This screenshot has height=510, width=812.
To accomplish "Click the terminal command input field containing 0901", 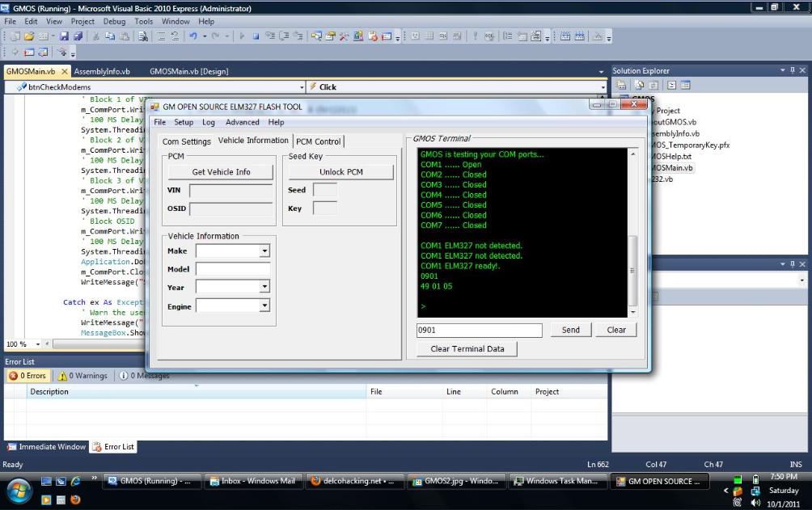I will click(480, 331).
